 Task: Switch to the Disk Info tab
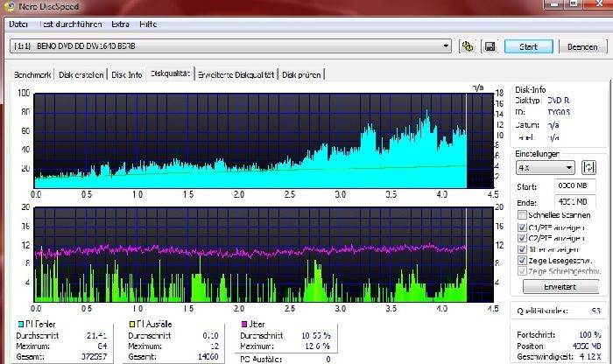pos(127,74)
